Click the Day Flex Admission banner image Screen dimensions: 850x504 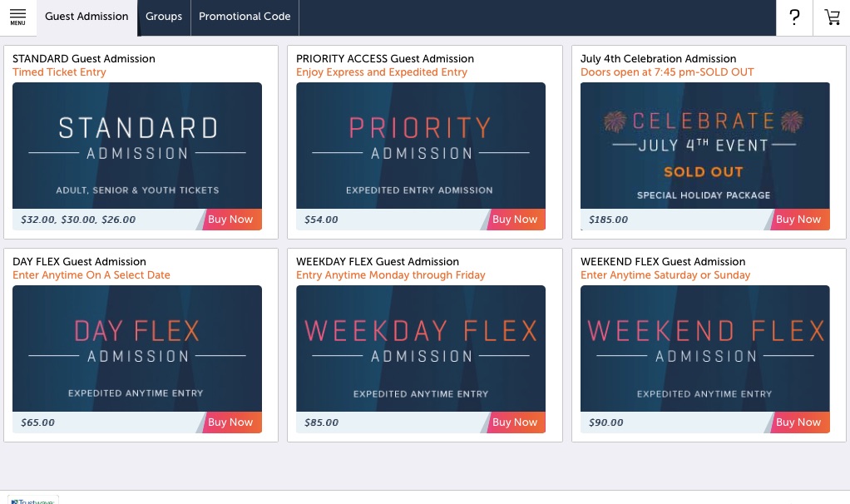point(137,348)
